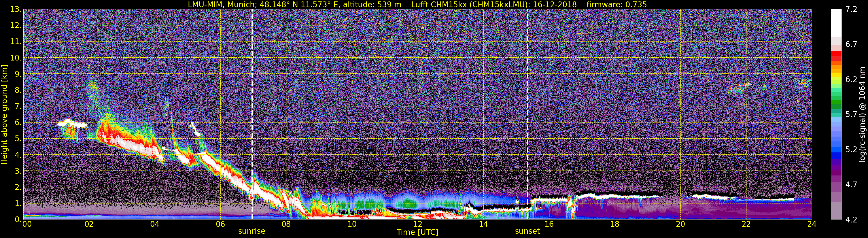
Task: Click the time axis tick label 04
Action: [155, 224]
